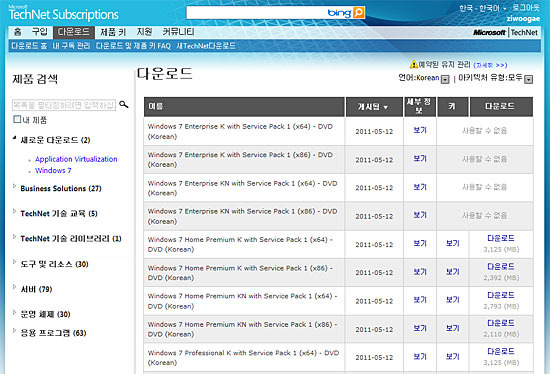Open the 커뮤니티 menu tab
The image size is (550, 374).
pyautogui.click(x=178, y=32)
